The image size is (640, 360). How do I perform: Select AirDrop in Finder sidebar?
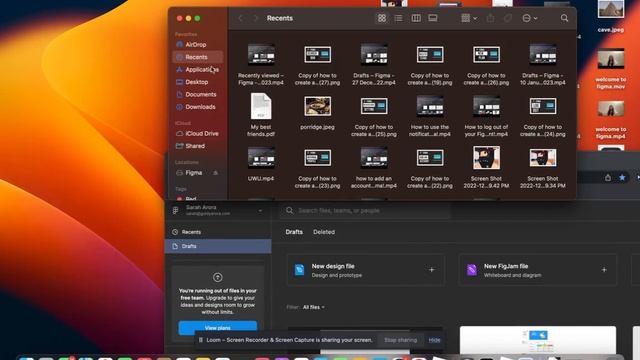coord(198,44)
